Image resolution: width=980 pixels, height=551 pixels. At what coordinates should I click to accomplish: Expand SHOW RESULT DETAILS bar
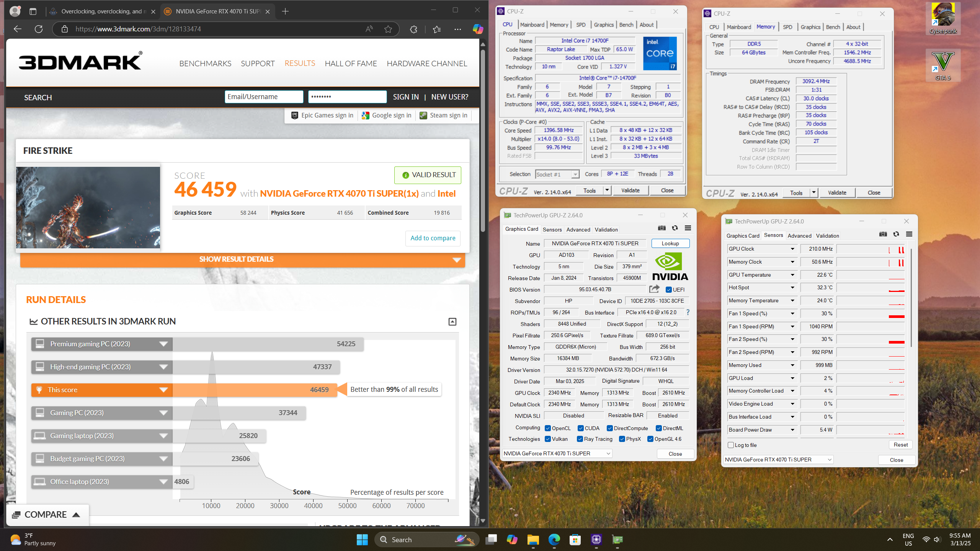[243, 259]
